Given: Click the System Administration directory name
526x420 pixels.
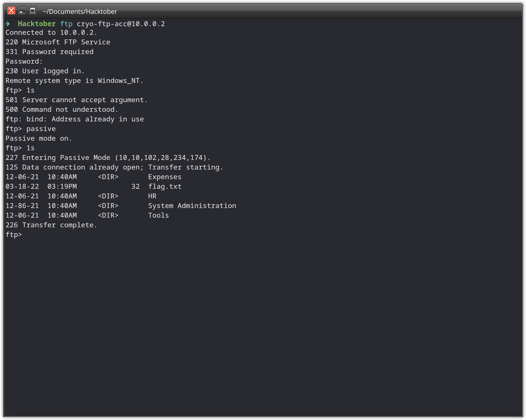Looking at the screenshot, I should 192,206.
